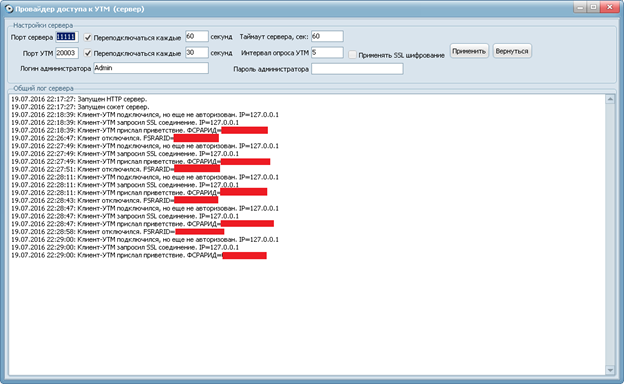The image size is (624, 384).
Task: Click the log scrollbar up arrow
Action: click(x=610, y=99)
